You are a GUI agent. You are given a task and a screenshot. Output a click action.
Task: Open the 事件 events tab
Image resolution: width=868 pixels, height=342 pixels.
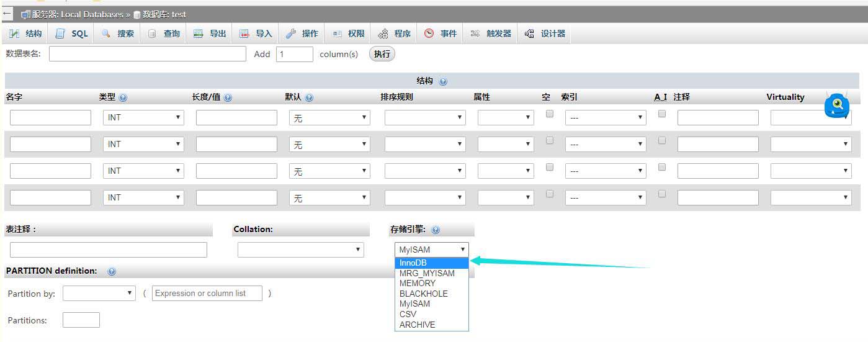pos(441,34)
